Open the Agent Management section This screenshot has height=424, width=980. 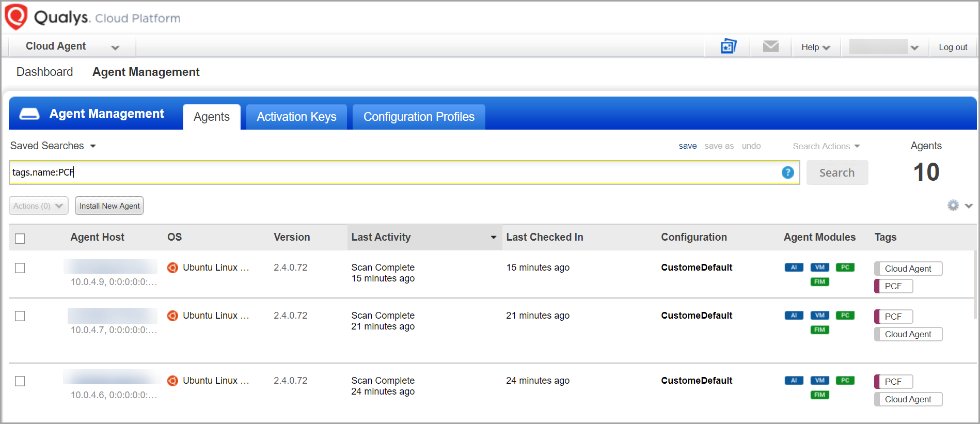click(x=146, y=72)
